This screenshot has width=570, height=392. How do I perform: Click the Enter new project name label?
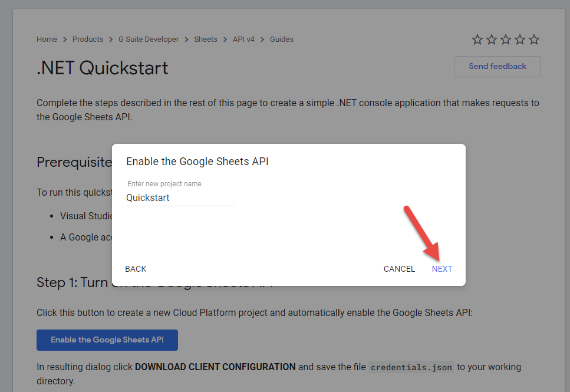point(164,184)
